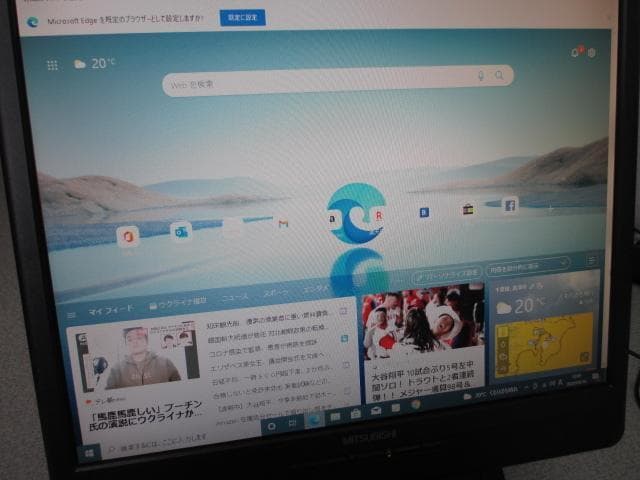Open the Amazon quick link tile
640x480 pixels.
point(332,219)
